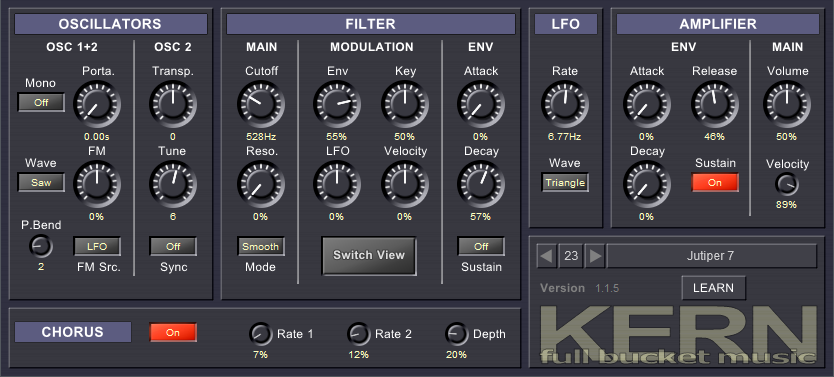Image resolution: width=834 pixels, height=377 pixels.
Task: Click the 57% filter decay value
Action: 481,216
